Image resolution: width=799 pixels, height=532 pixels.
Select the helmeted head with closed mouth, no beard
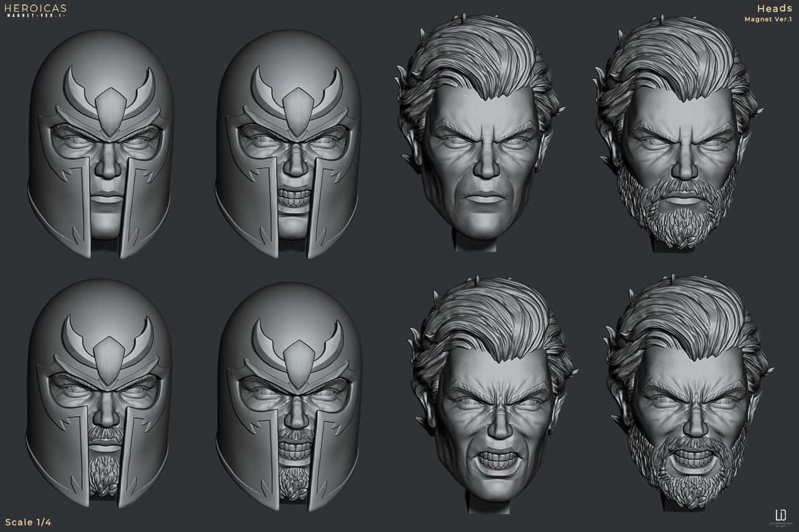coord(101,144)
